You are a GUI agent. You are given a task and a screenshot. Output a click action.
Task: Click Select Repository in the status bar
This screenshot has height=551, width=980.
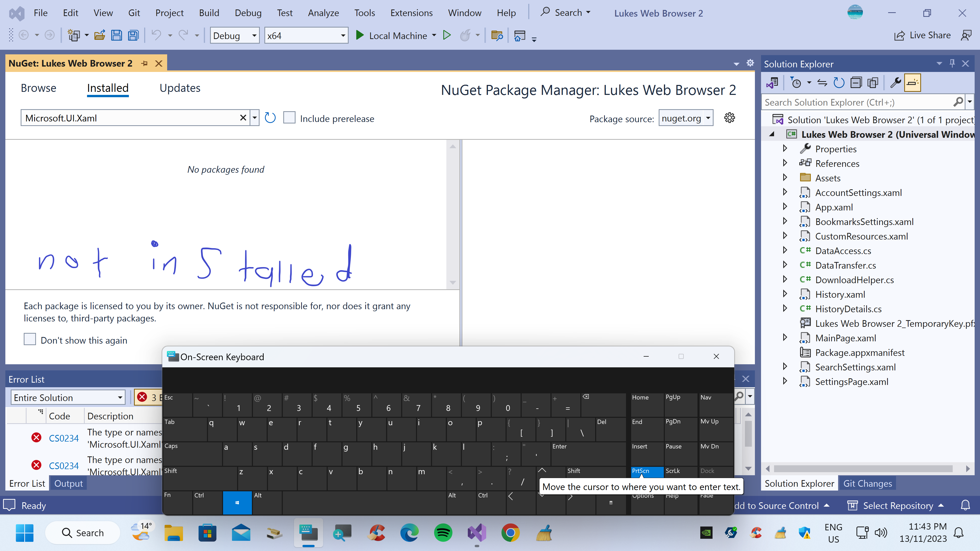click(x=896, y=505)
